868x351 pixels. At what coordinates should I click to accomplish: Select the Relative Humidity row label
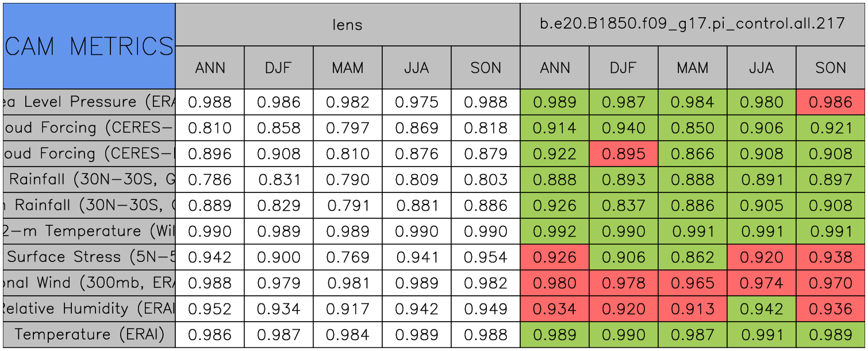click(x=89, y=308)
